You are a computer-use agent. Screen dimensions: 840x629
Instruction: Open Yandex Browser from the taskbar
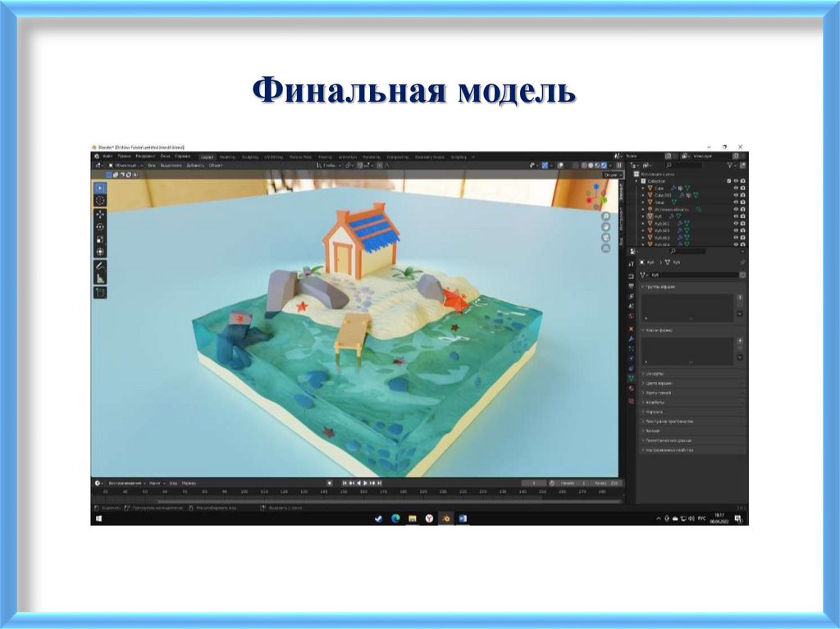(x=429, y=518)
